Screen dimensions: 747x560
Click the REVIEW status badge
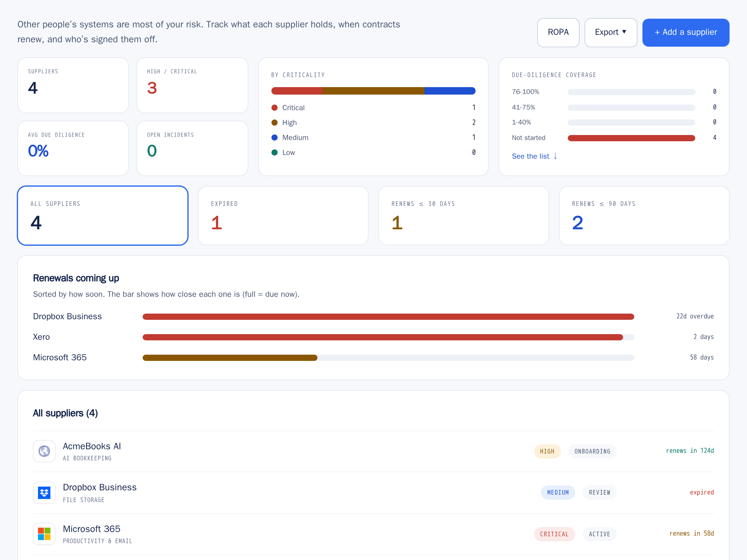599,492
